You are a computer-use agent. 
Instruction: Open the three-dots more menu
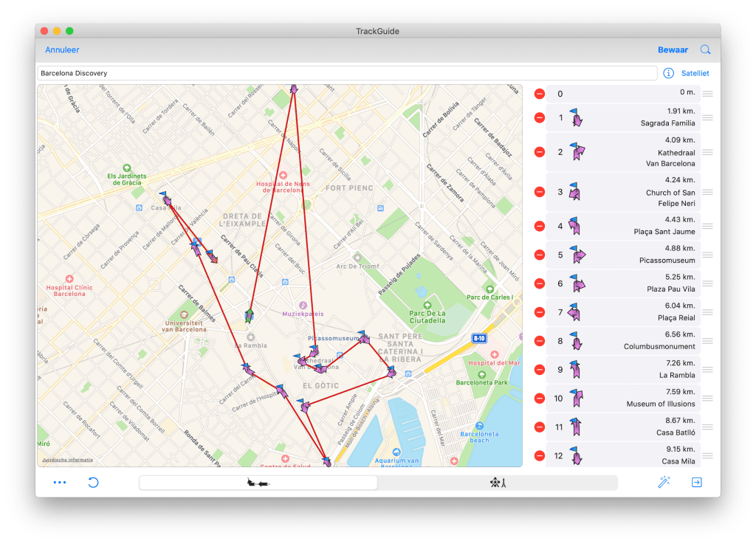(60, 483)
